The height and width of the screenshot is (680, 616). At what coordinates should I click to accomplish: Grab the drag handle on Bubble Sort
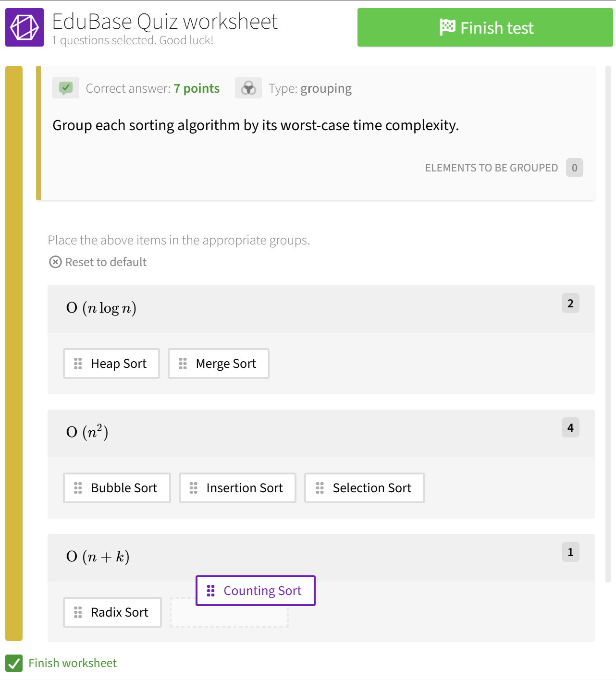click(x=78, y=488)
